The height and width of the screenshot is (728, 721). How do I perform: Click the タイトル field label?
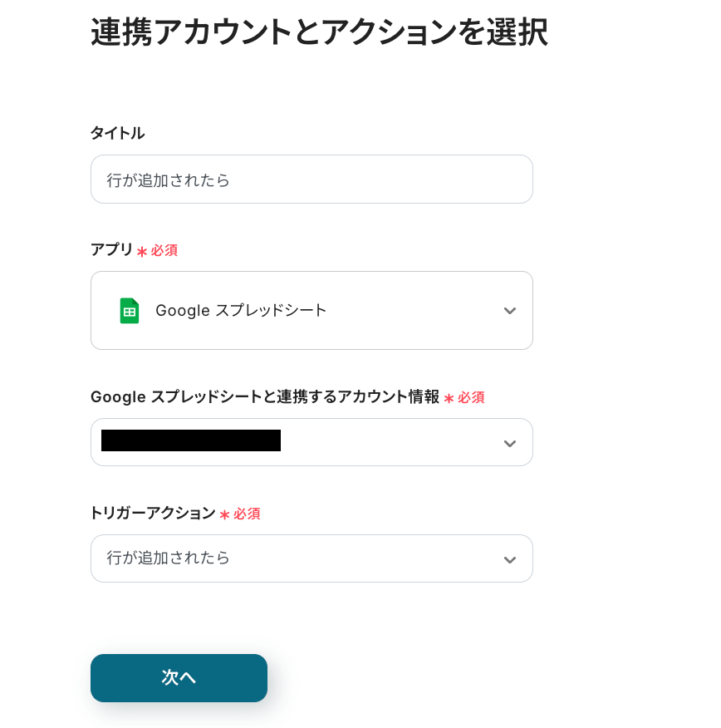coord(117,133)
